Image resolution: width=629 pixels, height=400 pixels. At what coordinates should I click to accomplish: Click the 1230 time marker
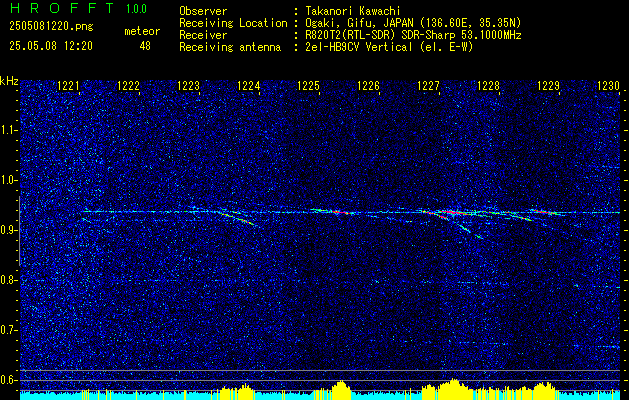tap(608, 86)
